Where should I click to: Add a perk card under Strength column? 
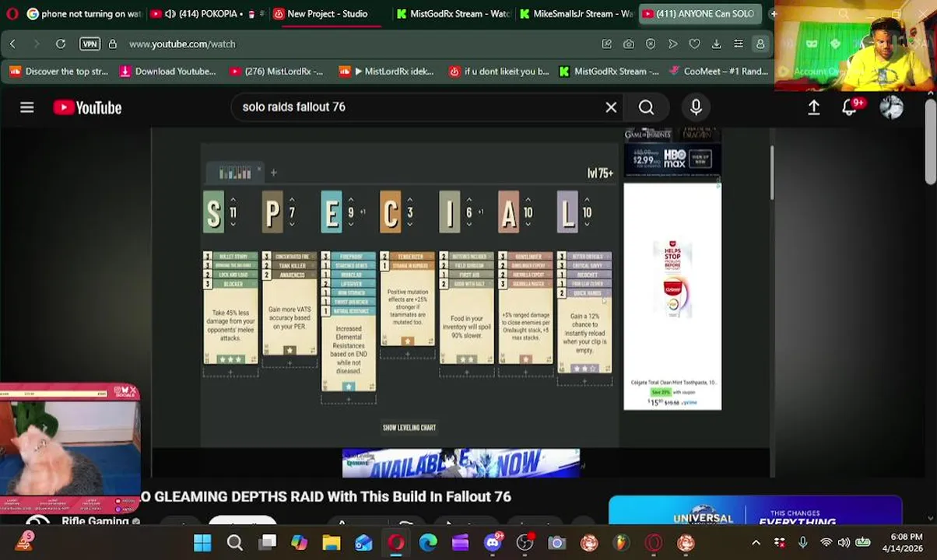[x=230, y=373]
